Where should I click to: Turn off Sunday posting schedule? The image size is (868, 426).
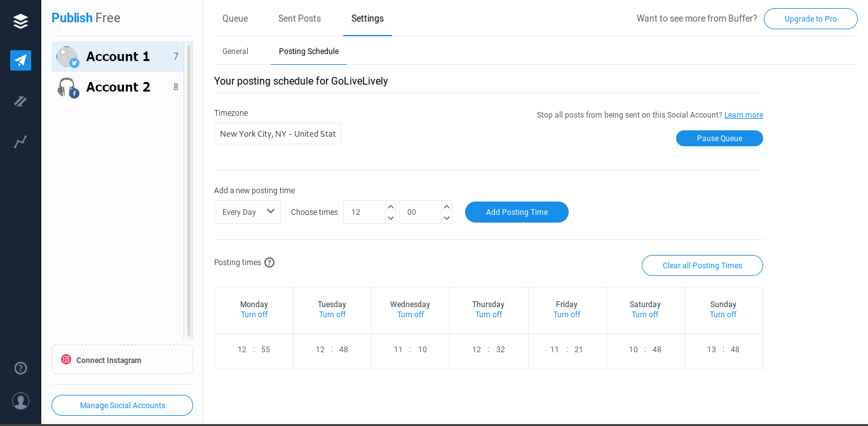click(723, 315)
